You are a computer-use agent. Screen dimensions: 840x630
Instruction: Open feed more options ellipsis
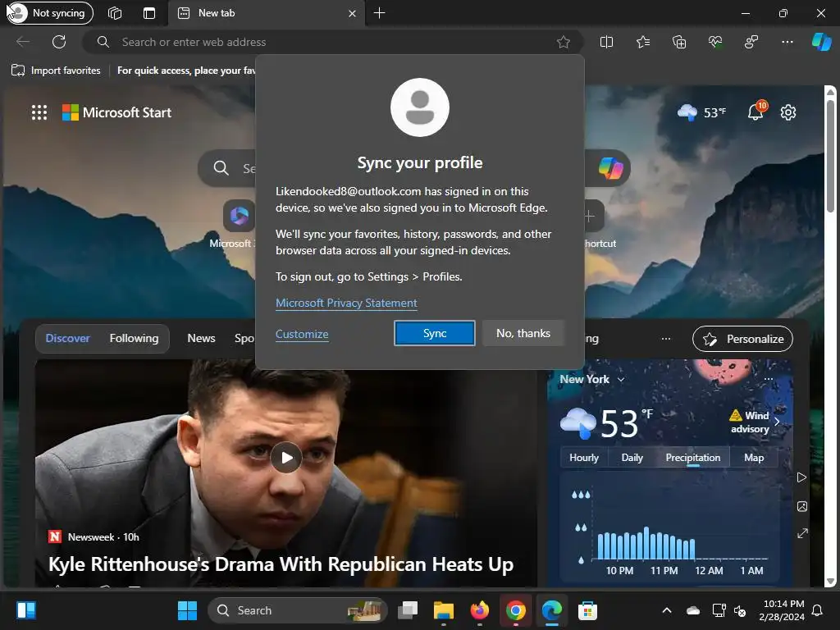click(x=666, y=339)
